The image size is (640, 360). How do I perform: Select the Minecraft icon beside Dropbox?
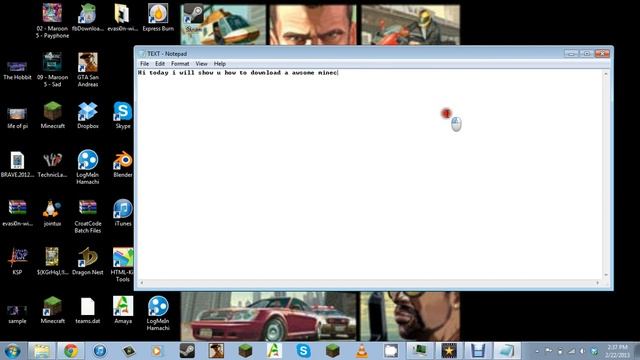(x=52, y=116)
